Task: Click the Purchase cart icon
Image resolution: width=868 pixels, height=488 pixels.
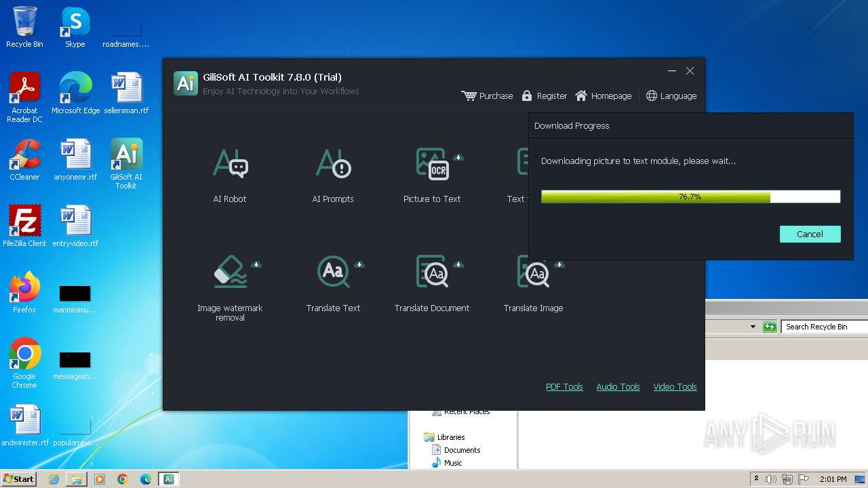Action: tap(469, 96)
